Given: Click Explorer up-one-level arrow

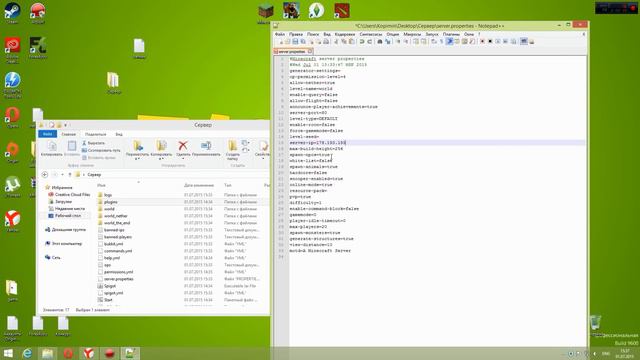Looking at the screenshot, I should (x=70, y=175).
